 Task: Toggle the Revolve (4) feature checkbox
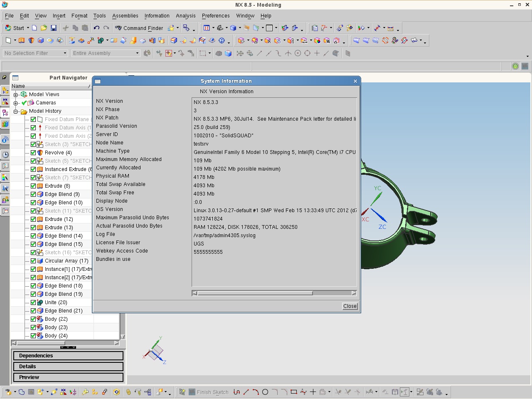pos(33,153)
